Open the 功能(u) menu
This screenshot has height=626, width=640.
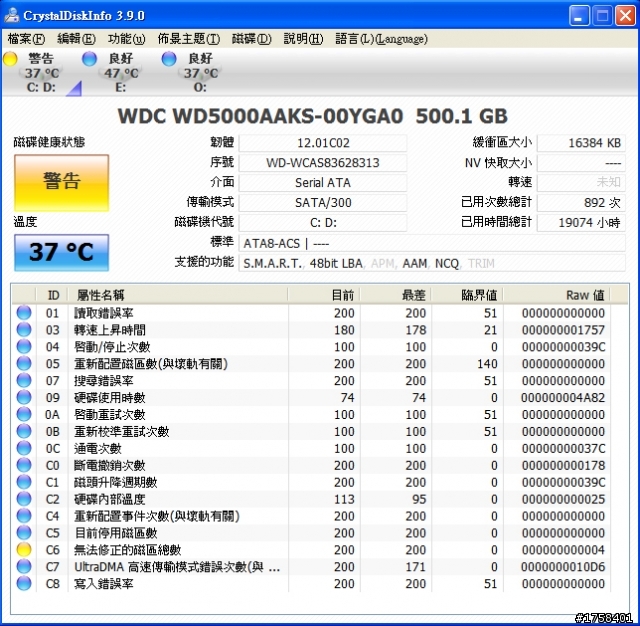[126, 39]
